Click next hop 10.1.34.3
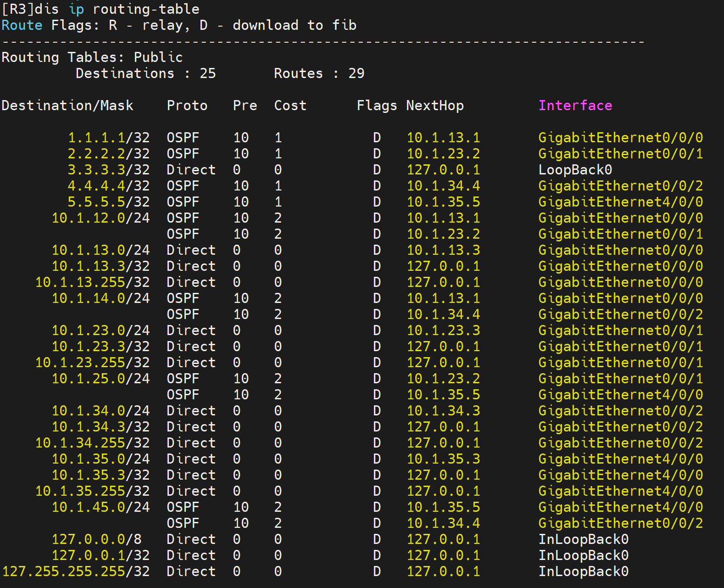 pyautogui.click(x=443, y=411)
